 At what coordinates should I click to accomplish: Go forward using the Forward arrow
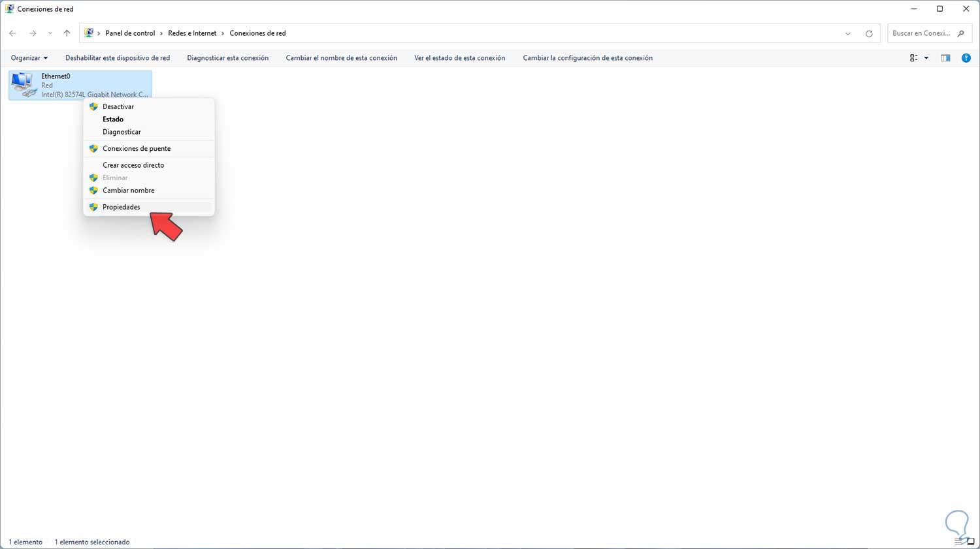(x=33, y=33)
